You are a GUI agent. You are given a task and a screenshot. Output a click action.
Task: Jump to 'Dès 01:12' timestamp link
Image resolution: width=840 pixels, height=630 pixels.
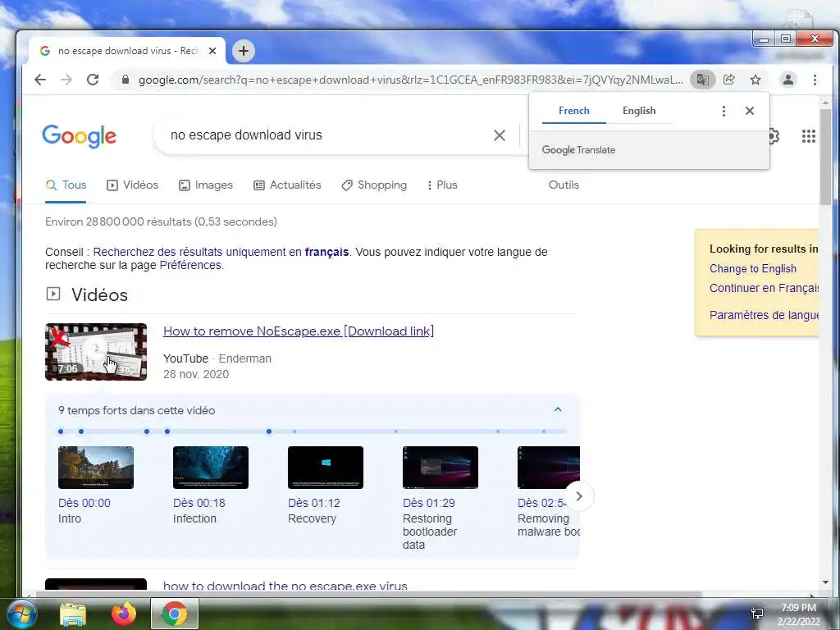coord(314,503)
